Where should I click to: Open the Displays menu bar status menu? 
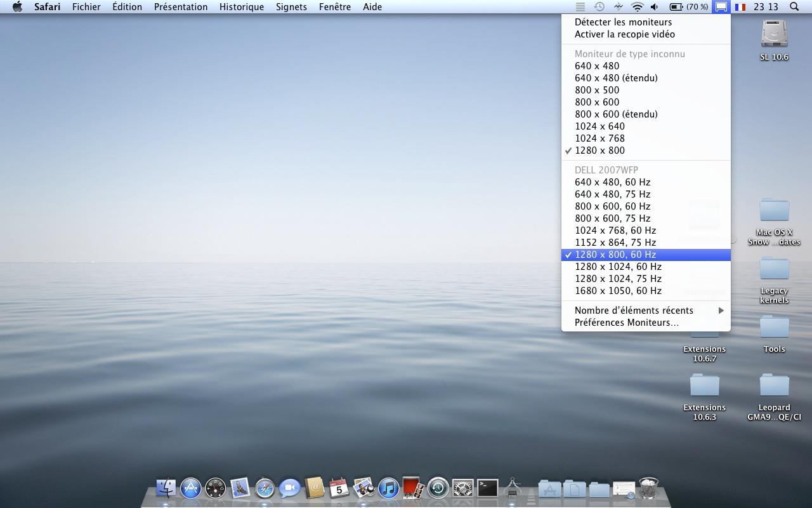tap(721, 7)
